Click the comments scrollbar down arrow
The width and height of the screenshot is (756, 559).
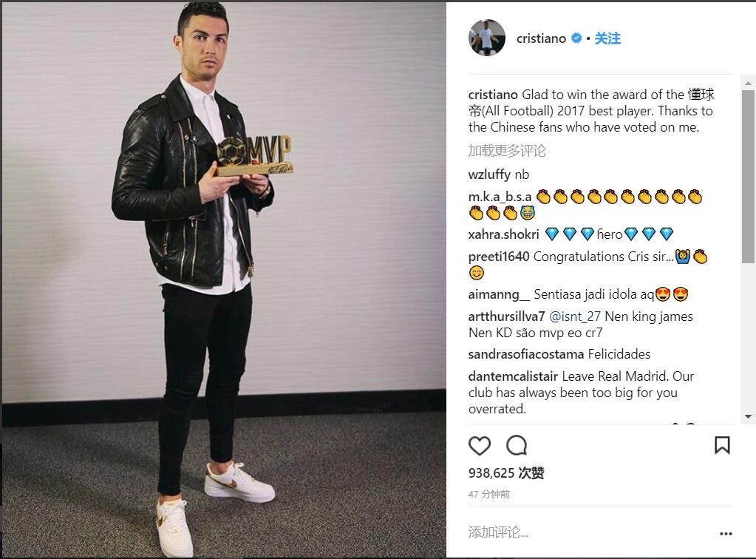(x=748, y=416)
